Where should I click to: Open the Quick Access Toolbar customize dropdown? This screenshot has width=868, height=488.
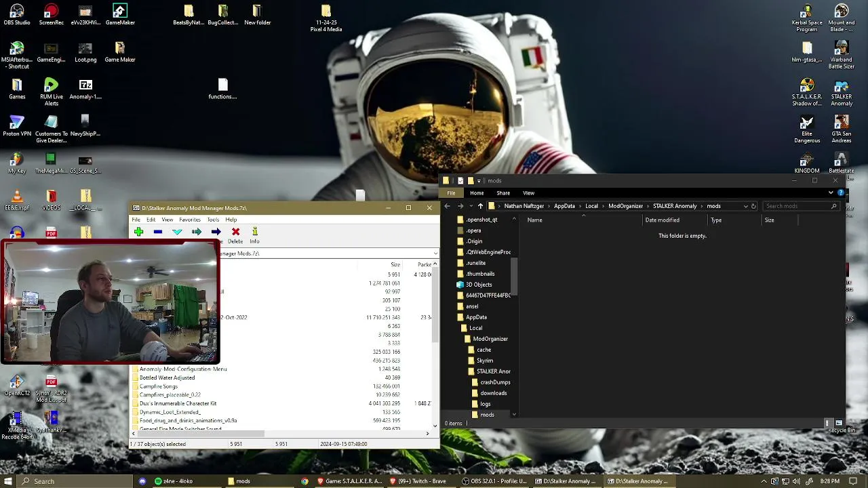click(479, 181)
